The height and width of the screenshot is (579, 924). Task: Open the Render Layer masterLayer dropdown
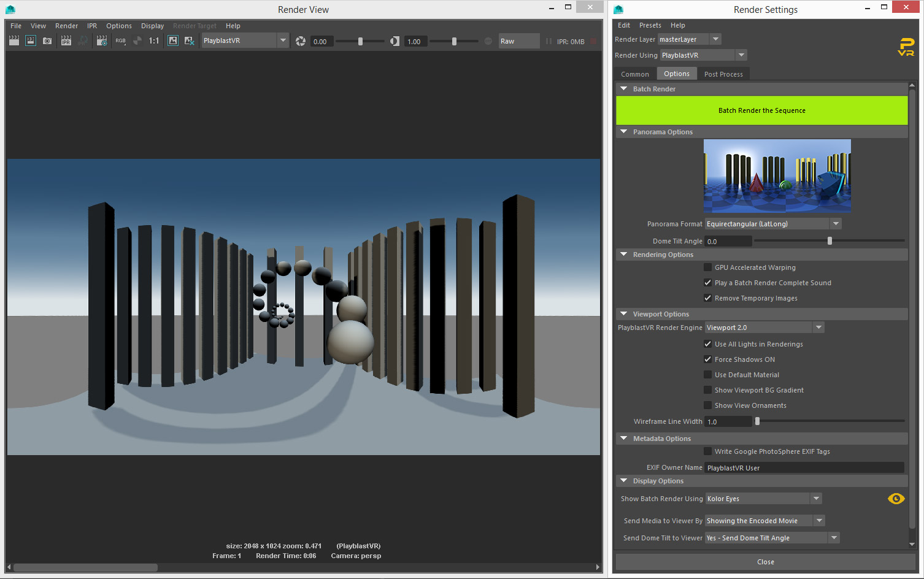pos(690,39)
